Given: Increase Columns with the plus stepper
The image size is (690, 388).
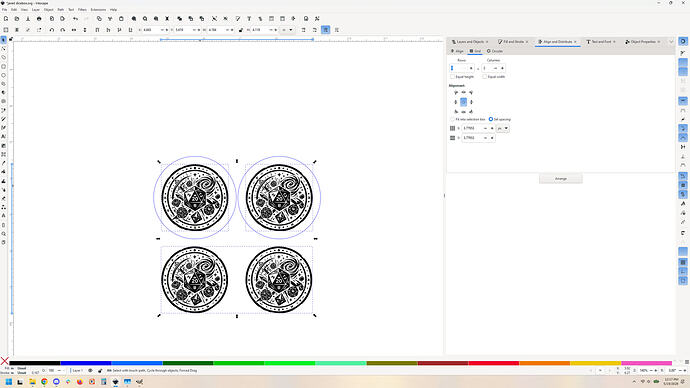Looking at the screenshot, I should pos(502,68).
